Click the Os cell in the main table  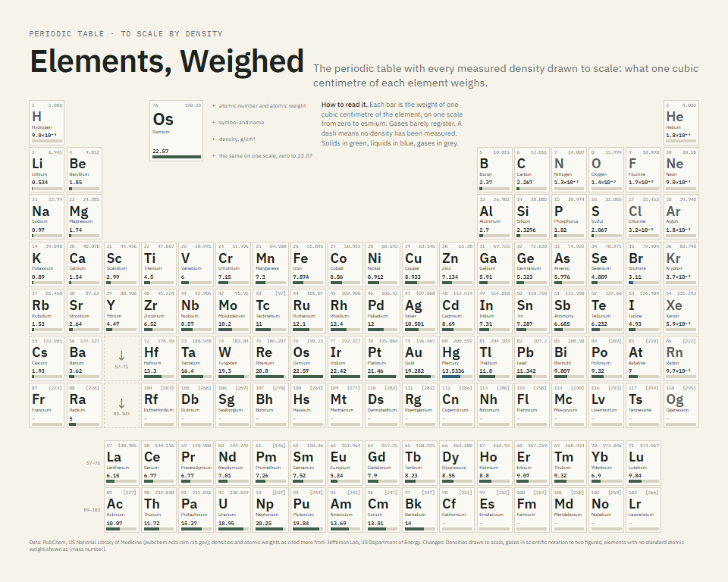pos(309,358)
